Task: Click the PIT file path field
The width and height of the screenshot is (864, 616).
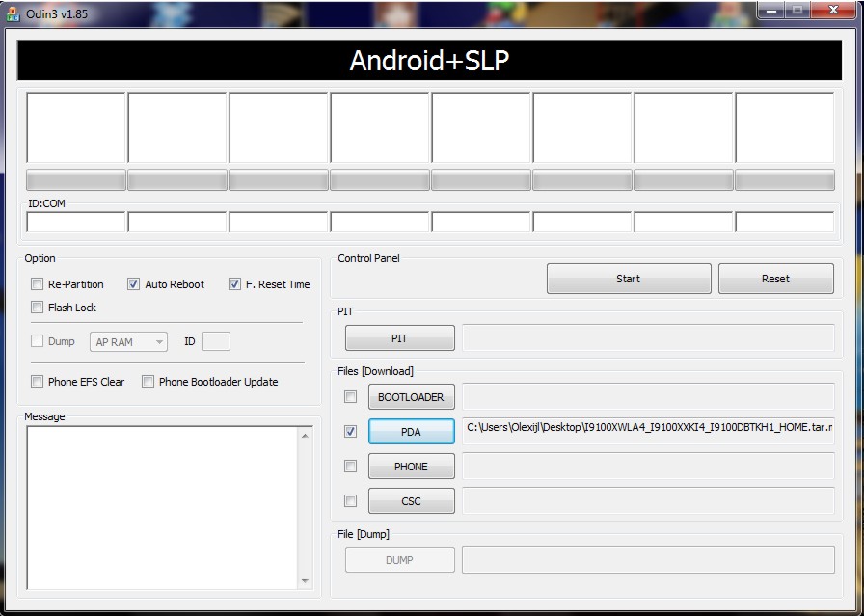Action: point(648,337)
